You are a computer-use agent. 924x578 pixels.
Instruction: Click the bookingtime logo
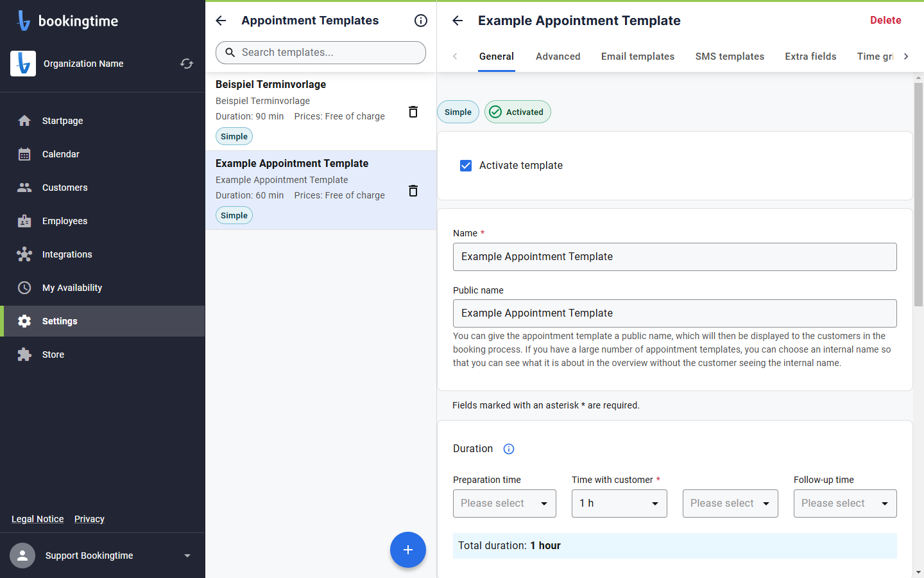tap(67, 21)
